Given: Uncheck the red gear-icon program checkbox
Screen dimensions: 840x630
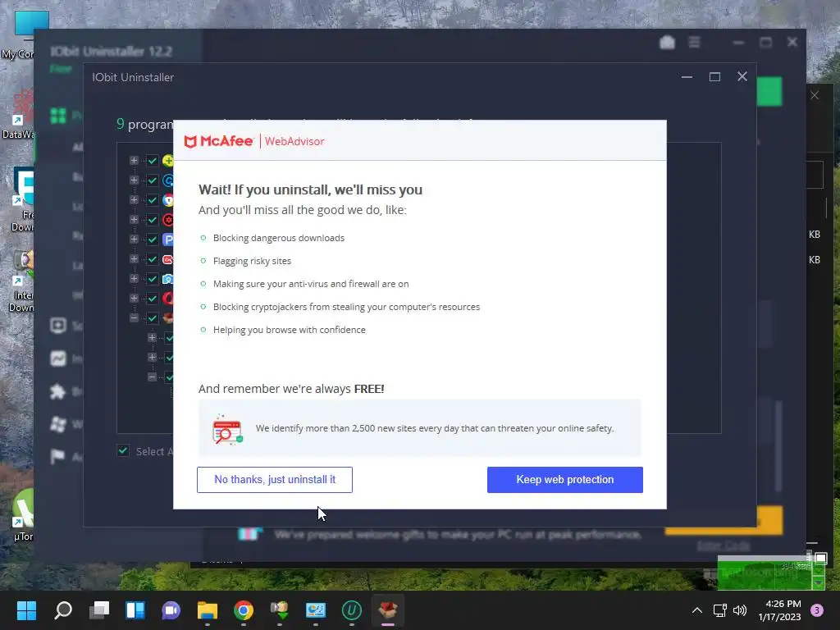Looking at the screenshot, I should pyautogui.click(x=152, y=220).
